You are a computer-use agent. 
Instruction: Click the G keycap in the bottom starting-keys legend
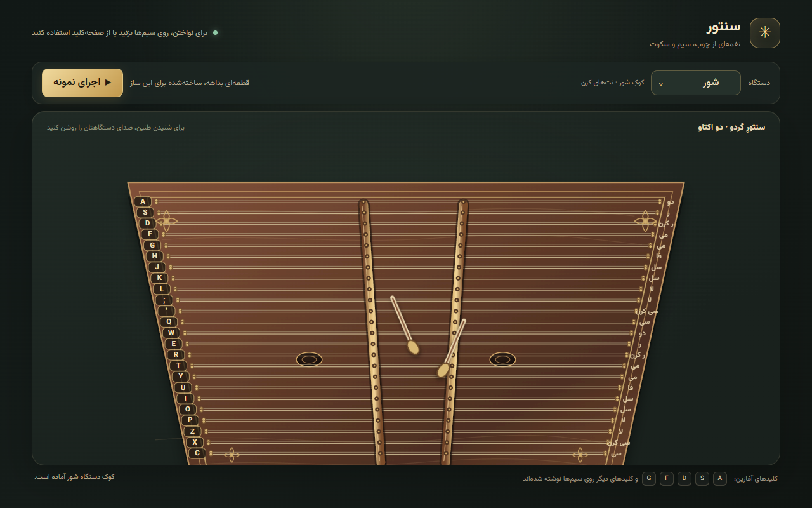pos(649,478)
